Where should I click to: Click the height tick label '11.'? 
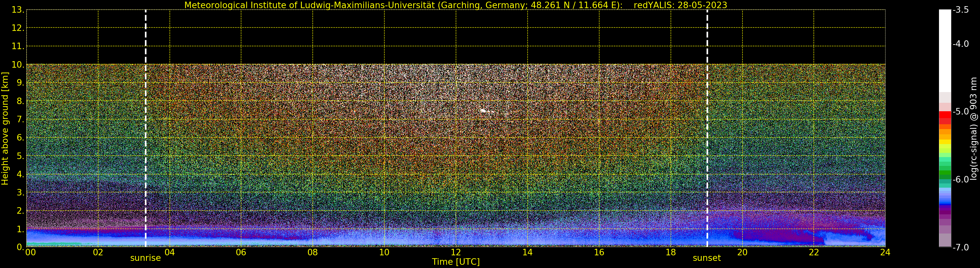pyautogui.click(x=18, y=47)
